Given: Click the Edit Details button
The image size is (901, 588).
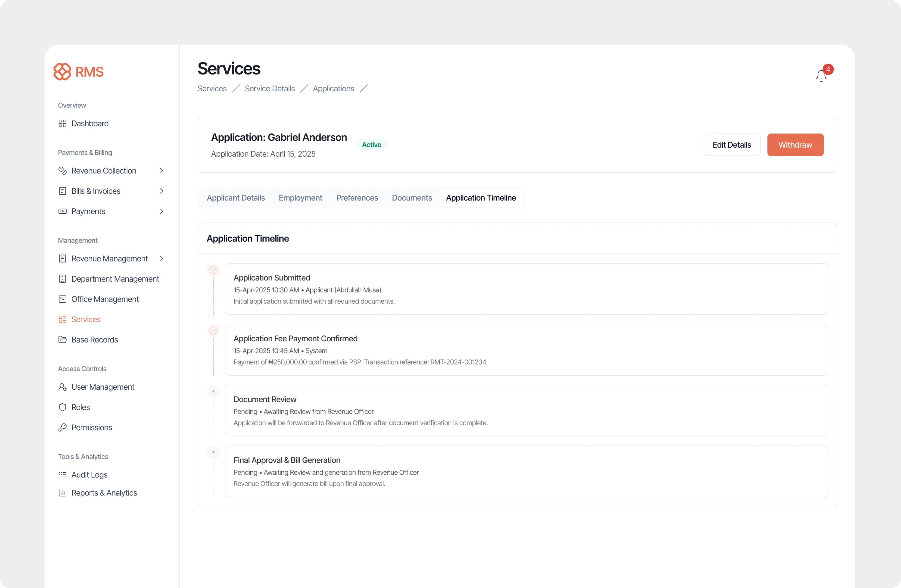Looking at the screenshot, I should point(731,145).
